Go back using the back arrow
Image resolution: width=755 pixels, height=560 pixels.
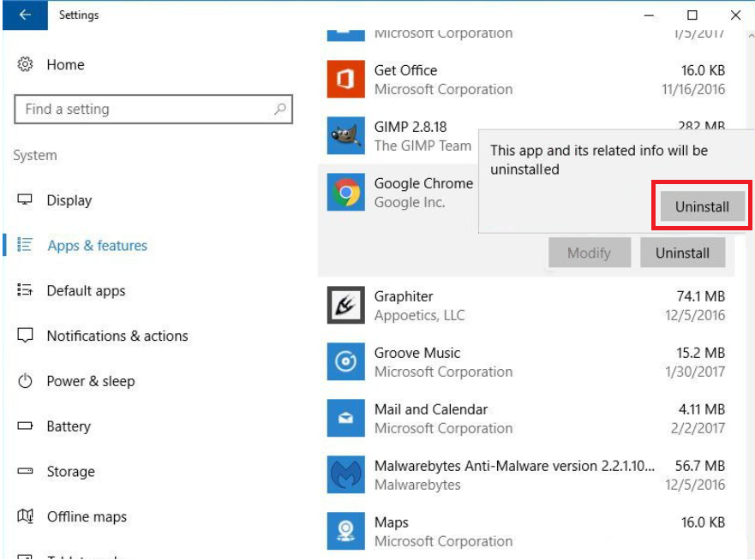pos(25,15)
